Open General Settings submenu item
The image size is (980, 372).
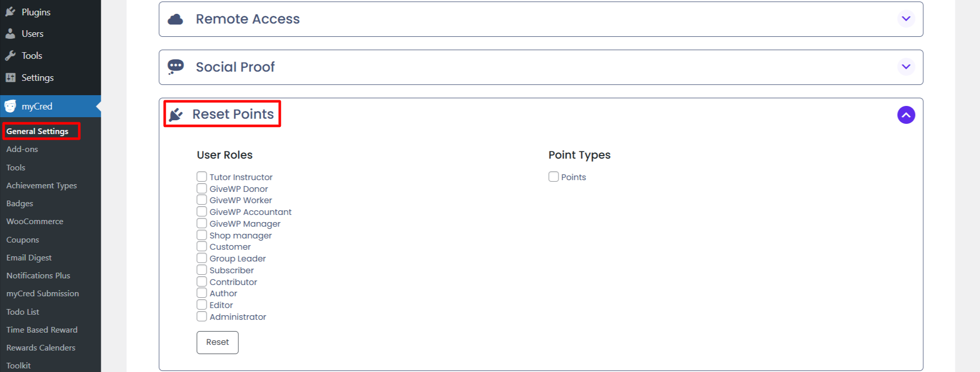pyautogui.click(x=37, y=132)
